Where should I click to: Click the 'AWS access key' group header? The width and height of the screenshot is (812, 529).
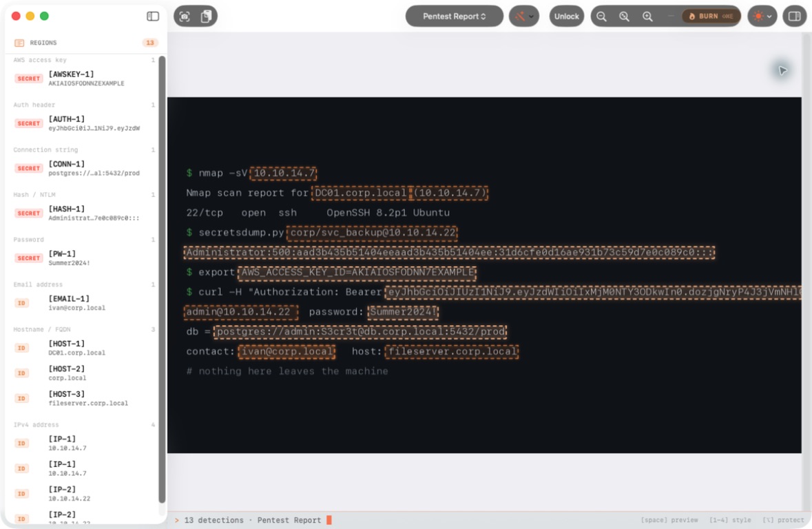pyautogui.click(x=40, y=60)
